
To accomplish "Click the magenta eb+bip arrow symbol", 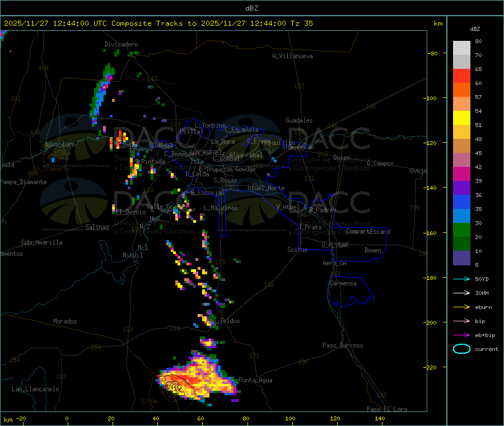I will point(461,335).
